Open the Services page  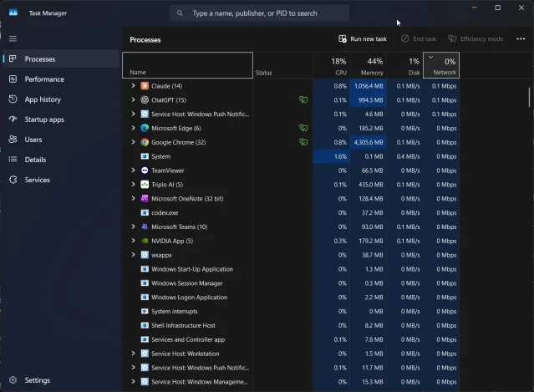click(x=61, y=180)
